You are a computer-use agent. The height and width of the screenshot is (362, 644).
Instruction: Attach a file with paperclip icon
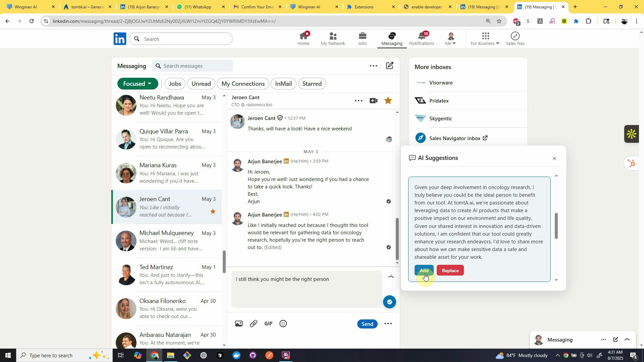[x=254, y=323]
